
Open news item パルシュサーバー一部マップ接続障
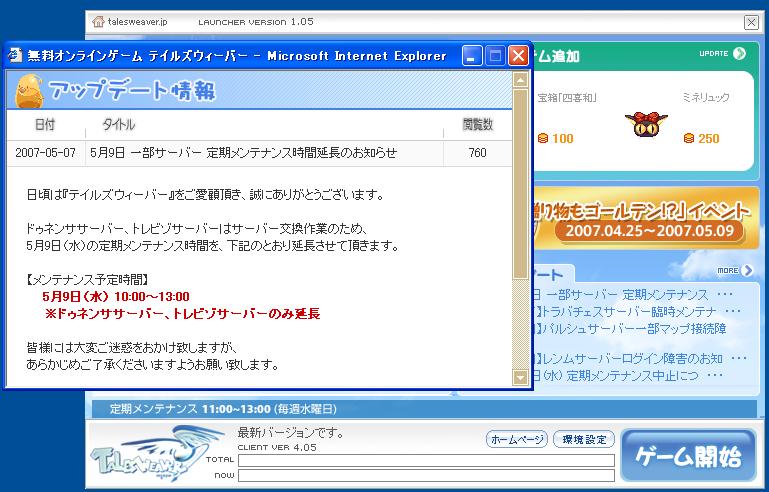[630, 328]
